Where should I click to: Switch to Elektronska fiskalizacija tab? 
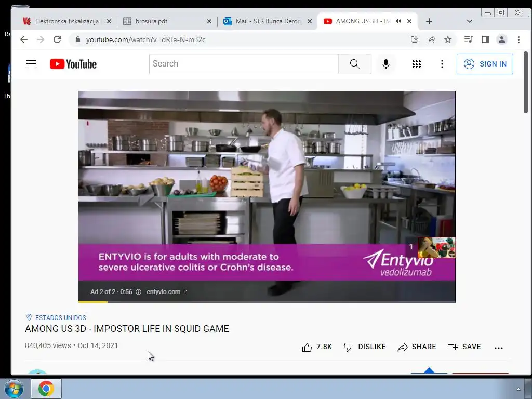coord(66,21)
